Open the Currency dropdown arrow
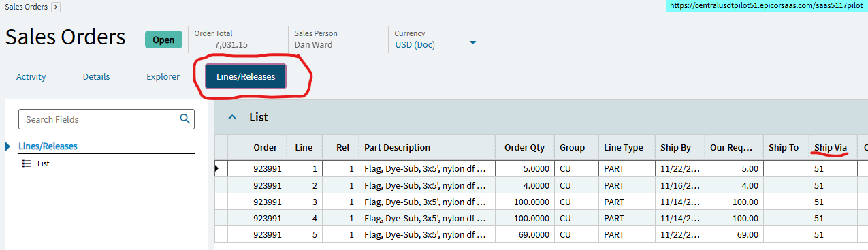The height and width of the screenshot is (250, 868). (472, 44)
